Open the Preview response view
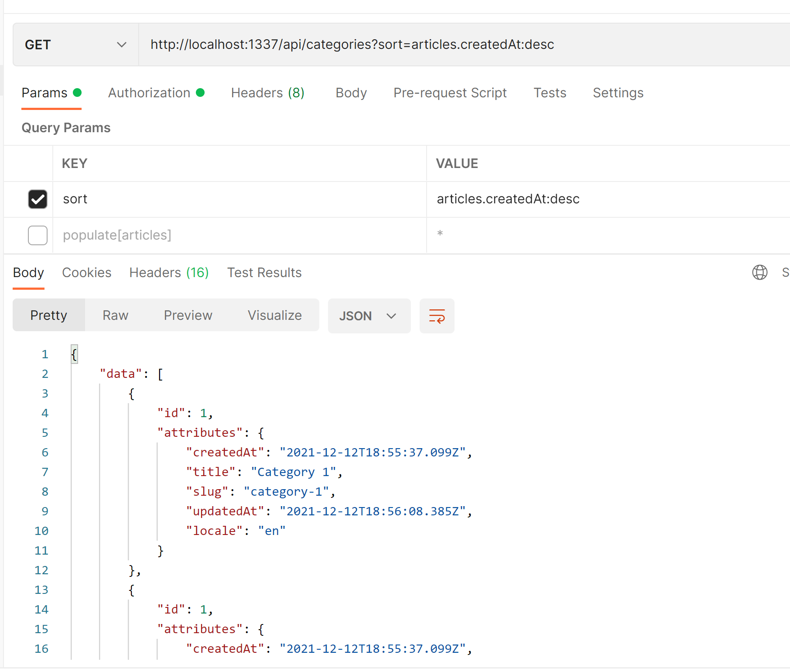The image size is (790, 672). (x=188, y=315)
